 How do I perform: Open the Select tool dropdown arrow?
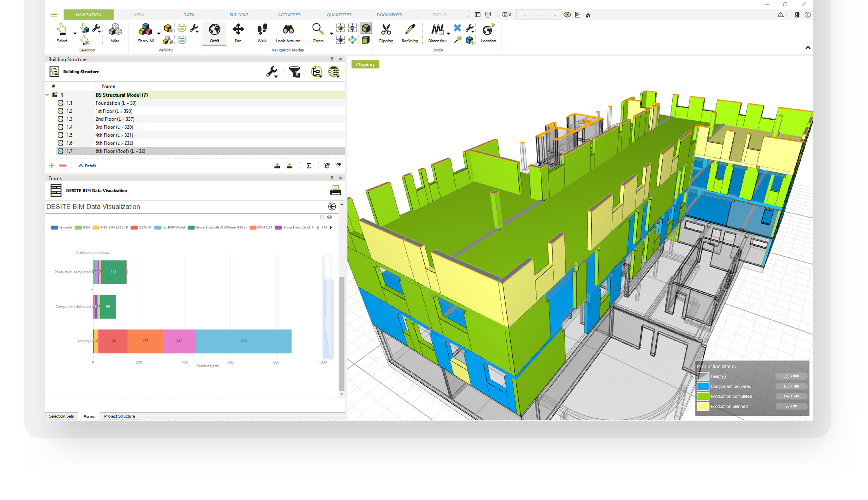(x=74, y=34)
